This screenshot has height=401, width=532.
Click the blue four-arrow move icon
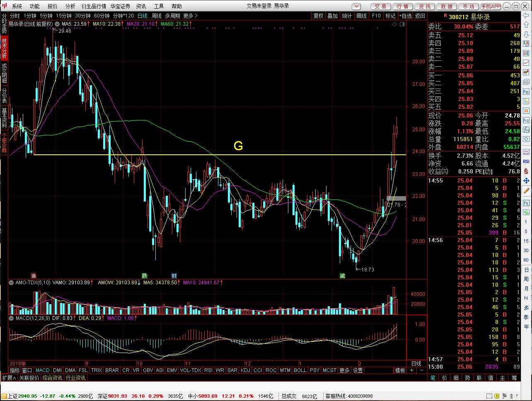point(526,181)
